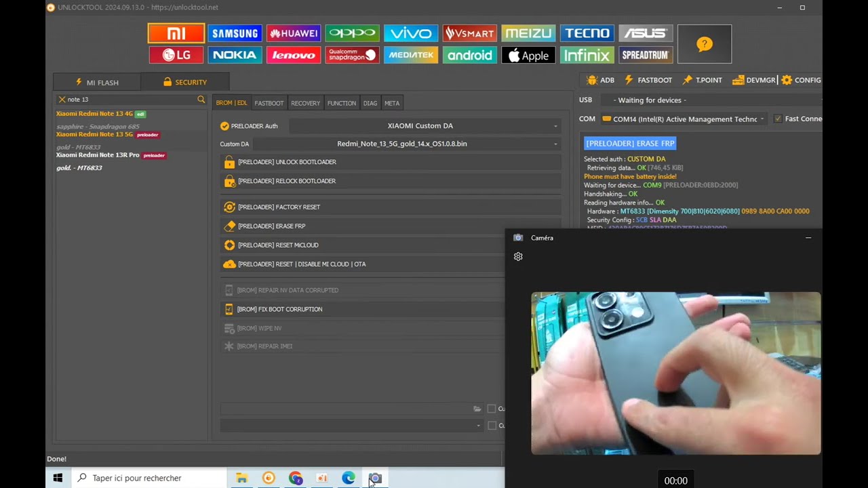Tick the checkbox beside the bottom dropdown
This screenshot has height=488, width=868.
pyautogui.click(x=492, y=426)
